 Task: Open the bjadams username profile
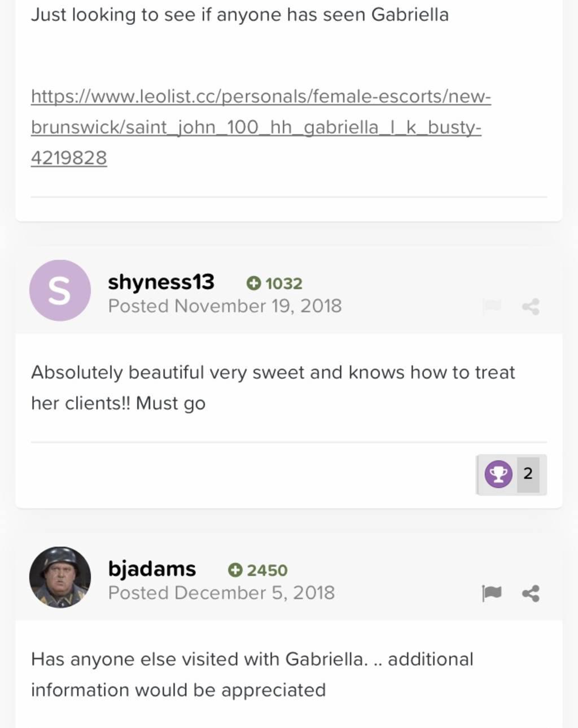coord(152,569)
